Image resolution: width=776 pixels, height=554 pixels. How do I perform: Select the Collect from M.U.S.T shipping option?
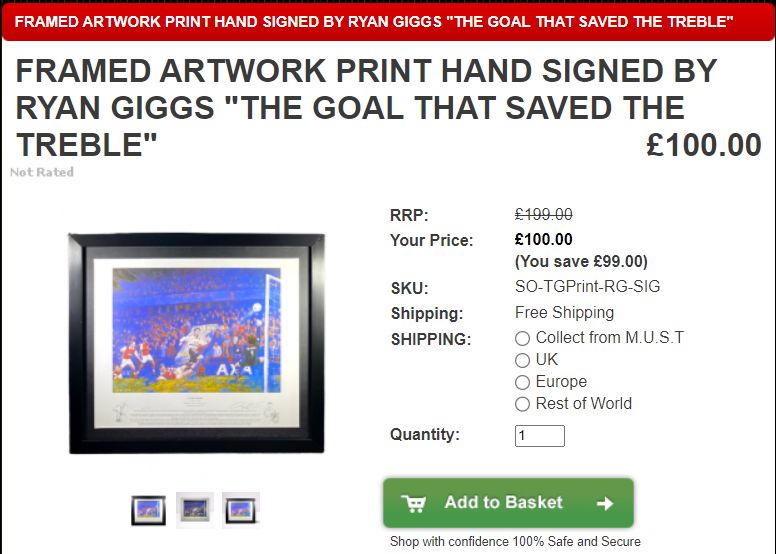pyautogui.click(x=522, y=338)
